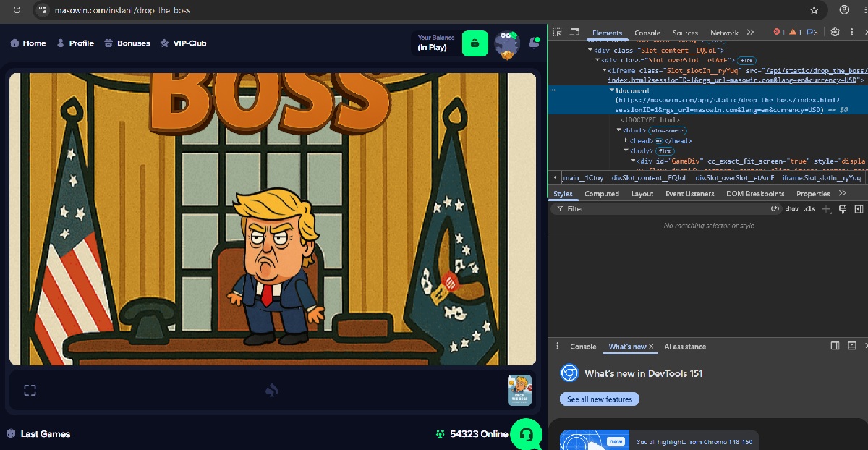
Task: Collapse the div Slot_content__EQJoL node
Action: click(x=590, y=51)
